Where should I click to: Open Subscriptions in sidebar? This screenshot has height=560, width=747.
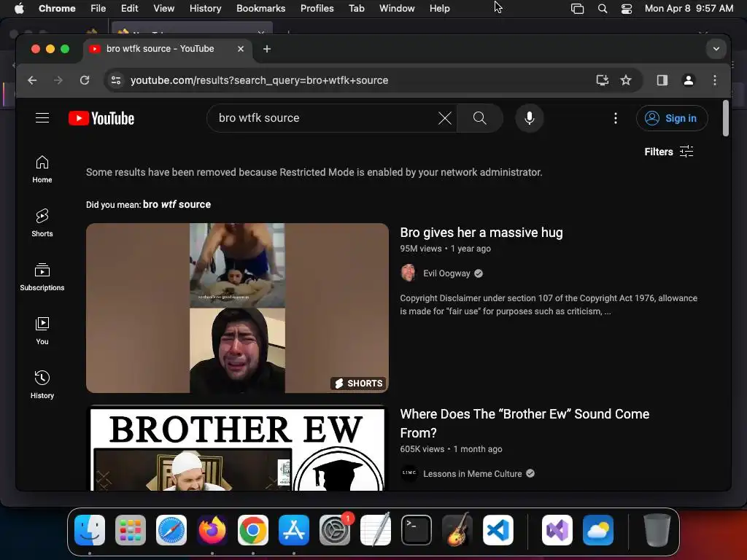coord(42,277)
